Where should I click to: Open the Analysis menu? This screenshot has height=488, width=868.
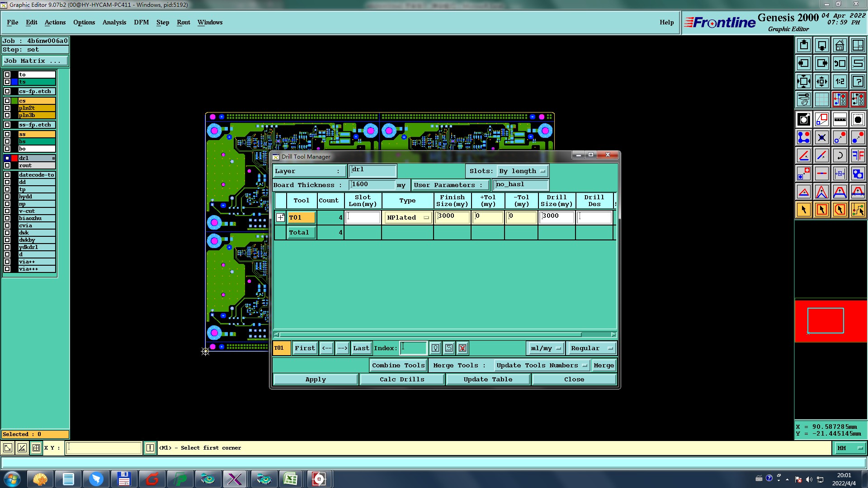[x=114, y=22]
